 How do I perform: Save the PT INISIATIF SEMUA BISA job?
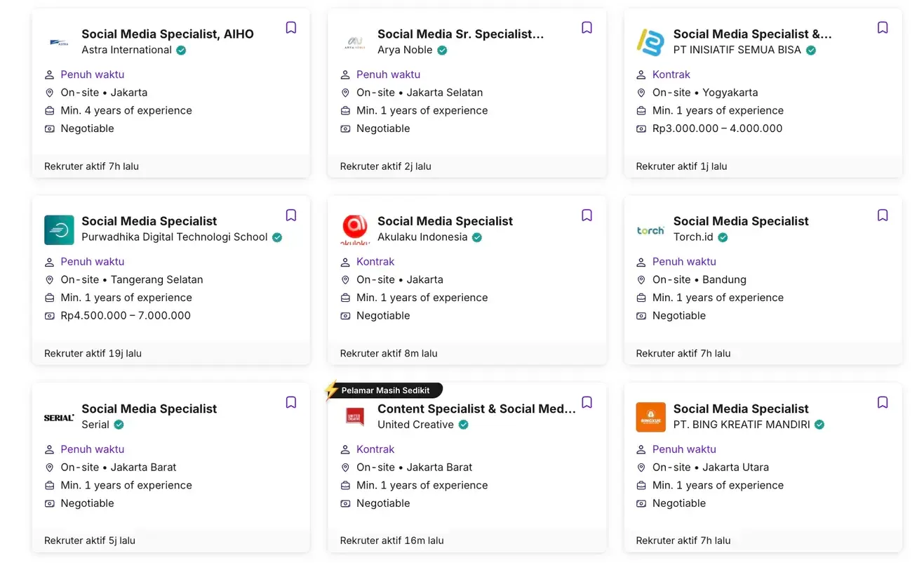click(x=882, y=27)
